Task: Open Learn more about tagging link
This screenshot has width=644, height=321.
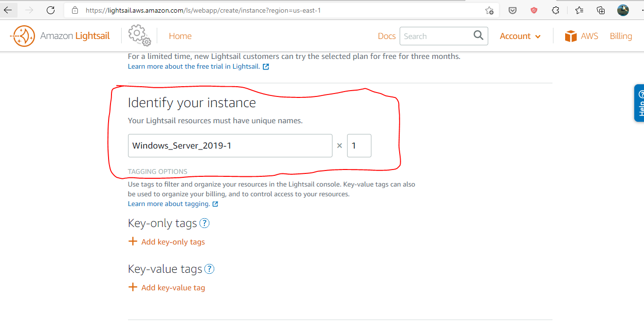Action: tap(173, 204)
